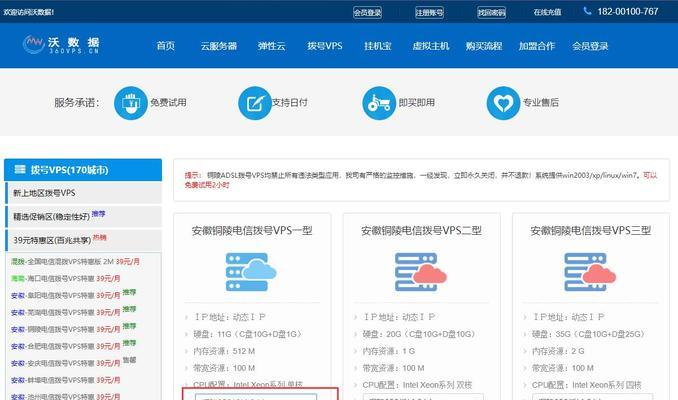Open 安徽-蚌埠电信拨号VPS特惠 link
The height and width of the screenshot is (400, 678).
click(66, 380)
